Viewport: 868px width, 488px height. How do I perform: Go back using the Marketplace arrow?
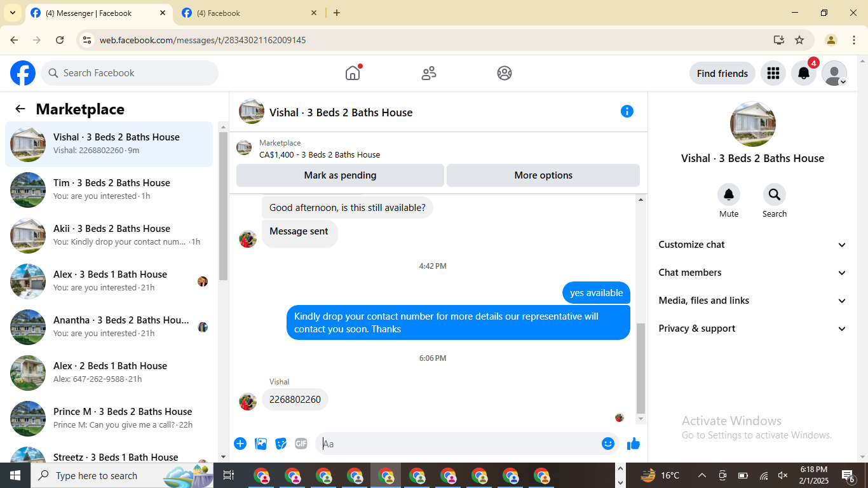20,109
